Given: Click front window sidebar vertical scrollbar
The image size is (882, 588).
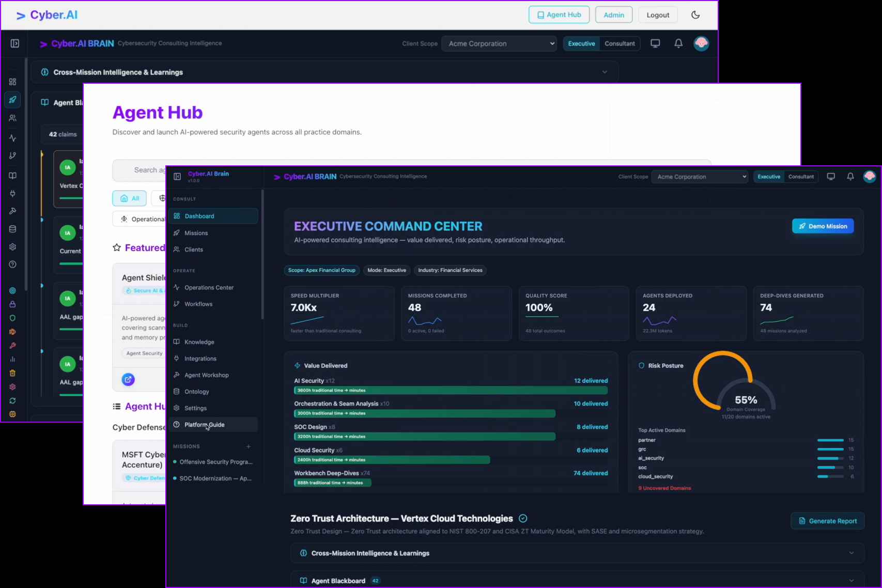Looking at the screenshot, I should 262,254.
